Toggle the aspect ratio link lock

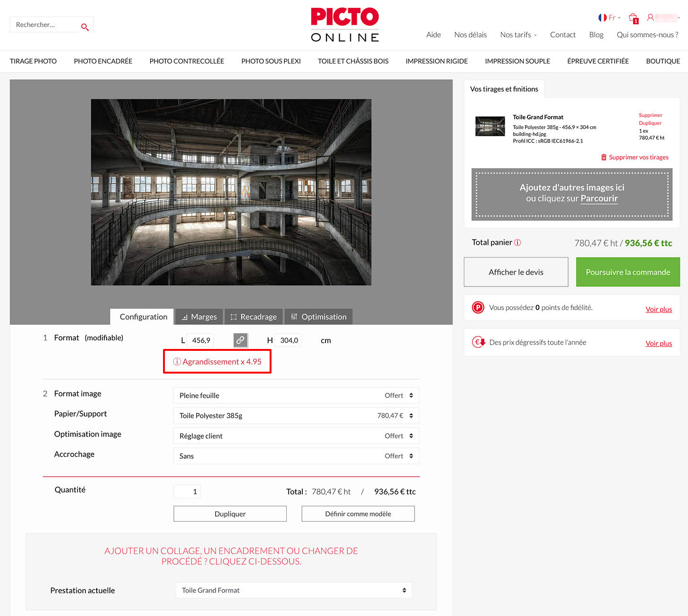[x=240, y=340]
